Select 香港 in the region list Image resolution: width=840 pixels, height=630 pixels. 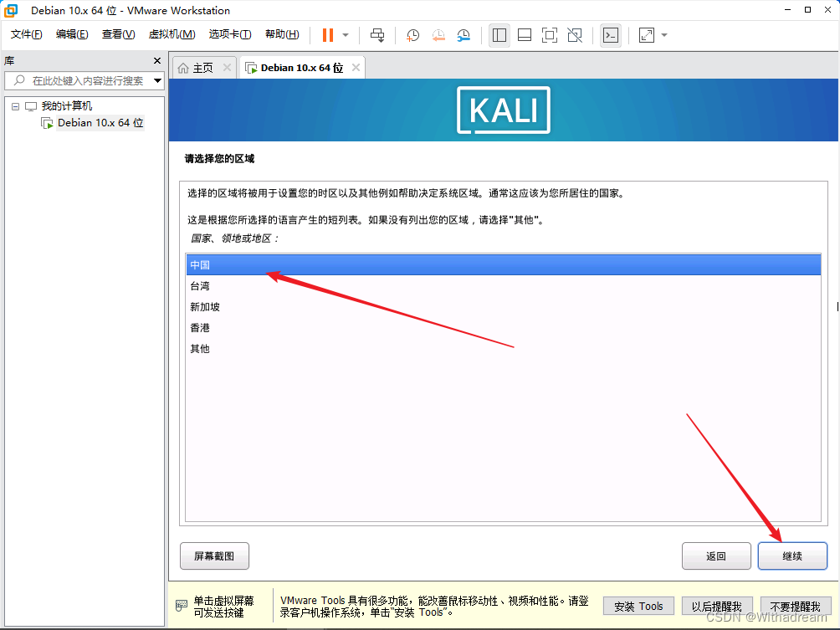(503, 327)
